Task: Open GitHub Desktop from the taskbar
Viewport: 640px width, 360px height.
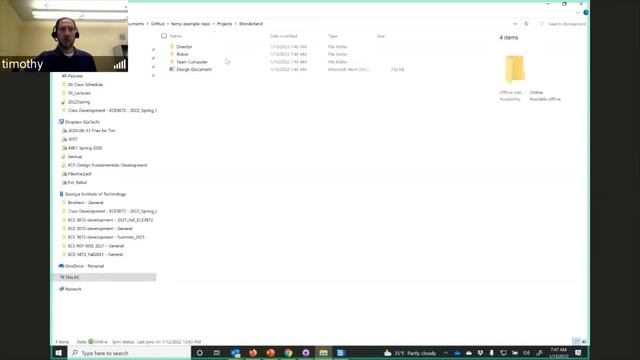Action: (306, 353)
